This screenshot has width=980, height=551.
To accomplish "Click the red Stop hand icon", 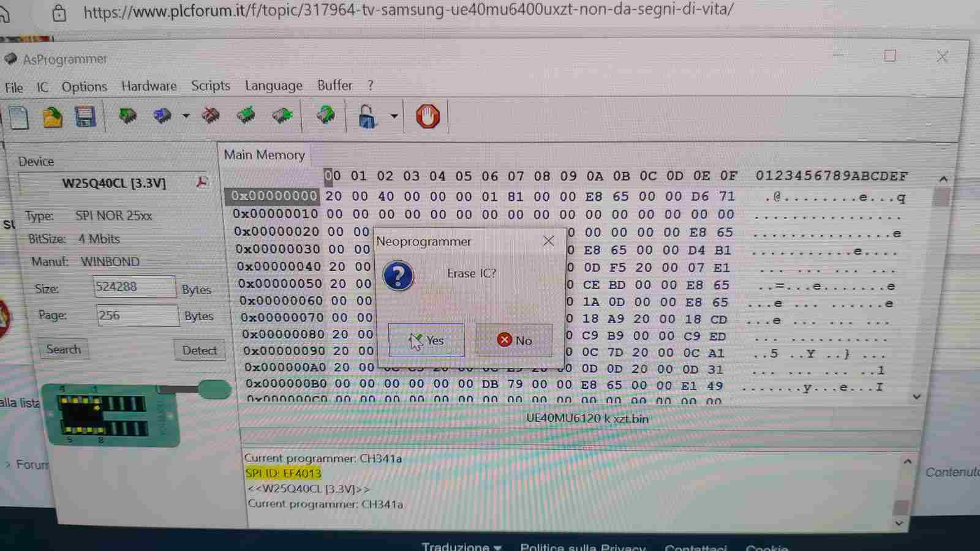I will [x=428, y=116].
